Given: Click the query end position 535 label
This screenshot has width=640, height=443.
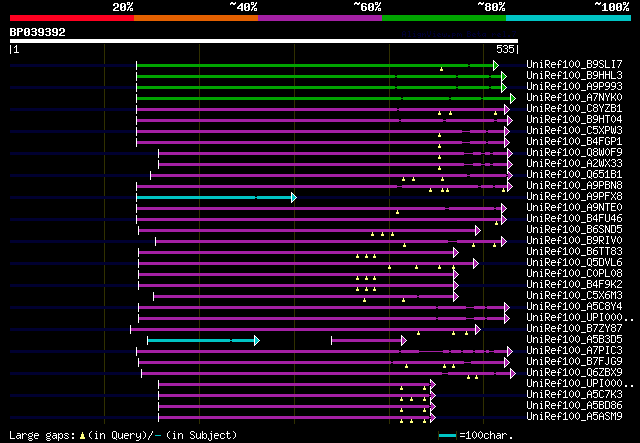Looking at the screenshot, I should click(505, 49).
